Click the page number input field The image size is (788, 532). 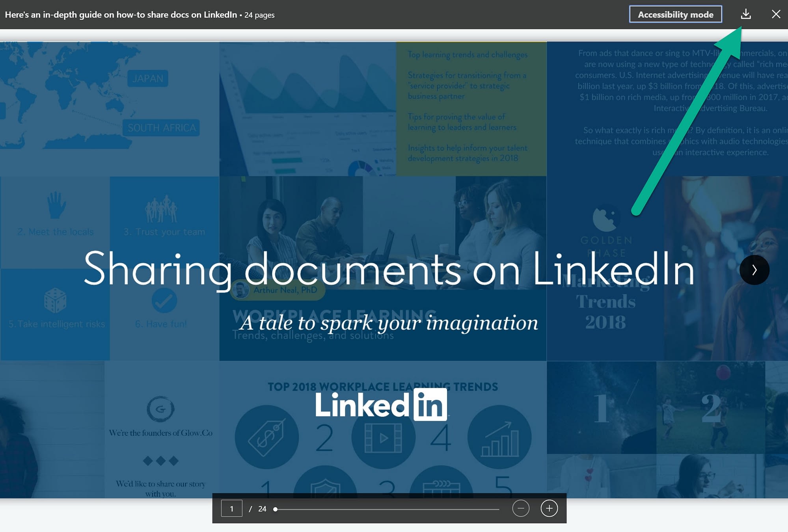[231, 508]
